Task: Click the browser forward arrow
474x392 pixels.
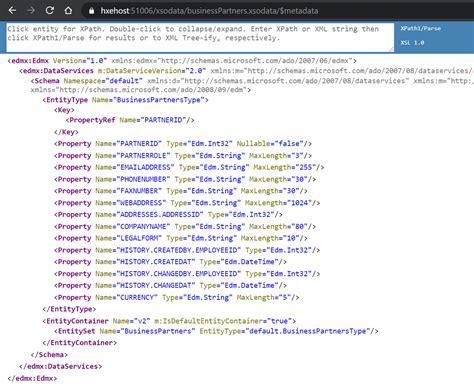Action: [x=31, y=11]
